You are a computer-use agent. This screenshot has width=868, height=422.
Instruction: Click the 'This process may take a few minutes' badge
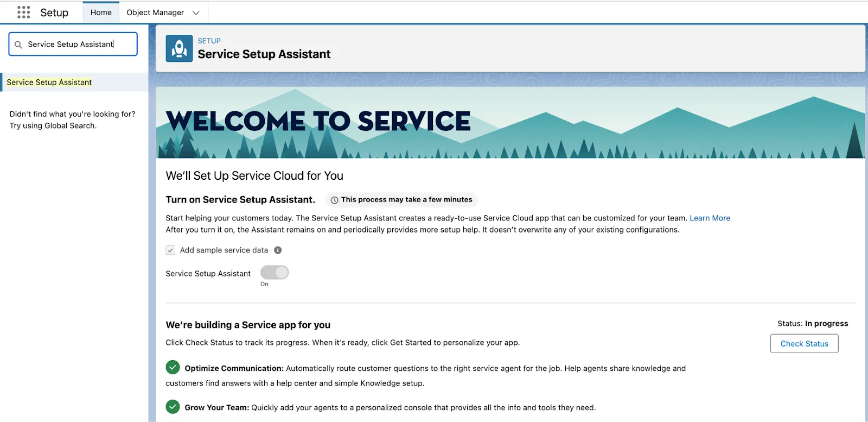401,200
